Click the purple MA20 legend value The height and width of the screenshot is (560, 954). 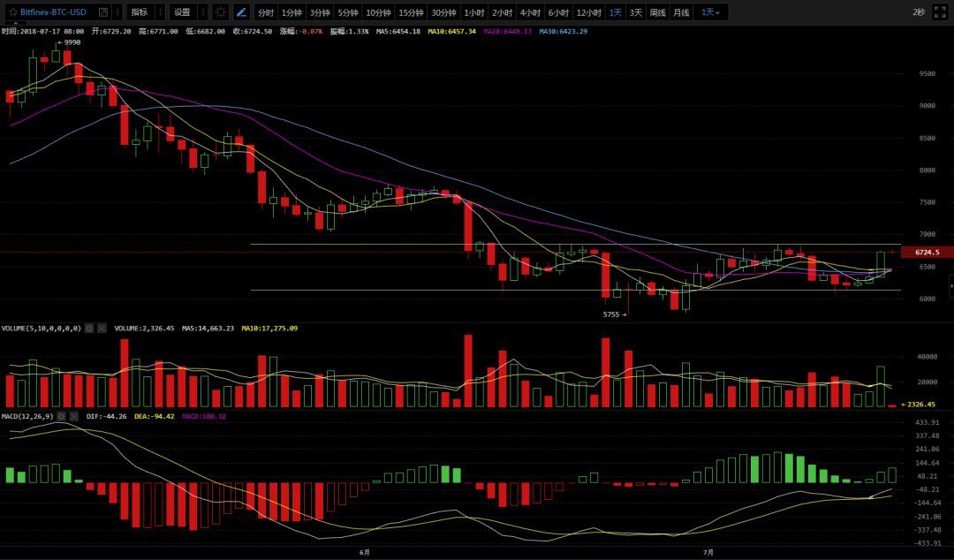click(x=507, y=31)
